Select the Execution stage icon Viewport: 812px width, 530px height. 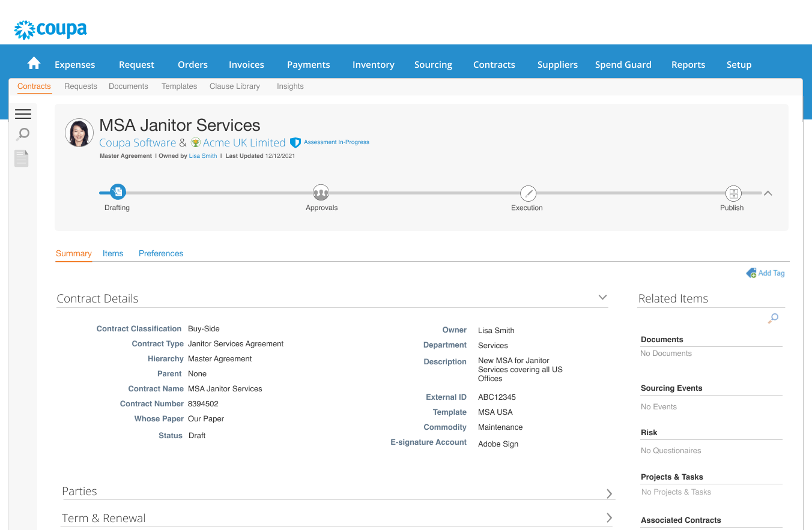528,193
